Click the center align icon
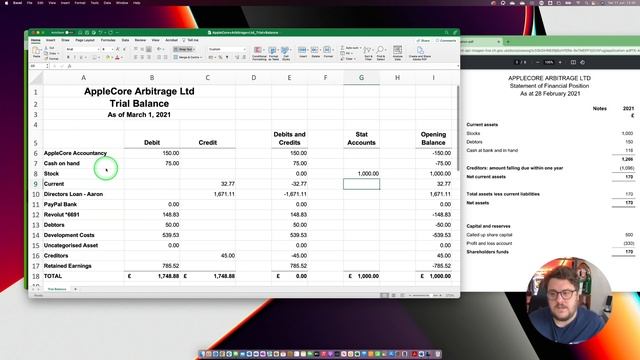This screenshot has width=640, height=360. 142,58
